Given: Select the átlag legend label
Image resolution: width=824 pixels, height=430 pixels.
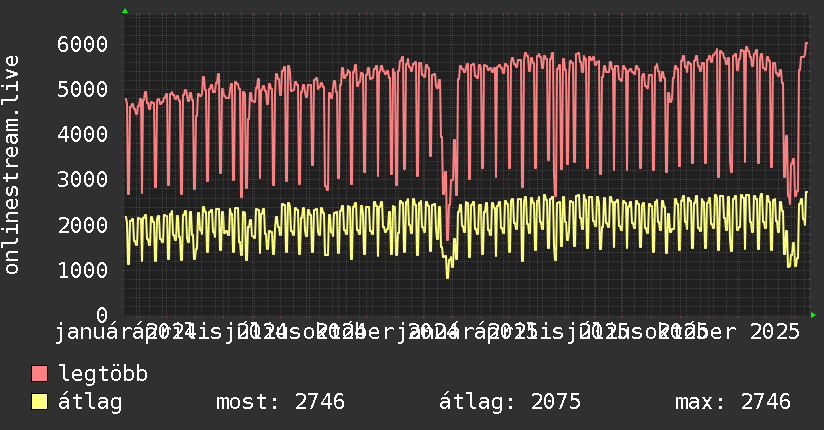Looking at the screenshot, I should click(x=90, y=402).
